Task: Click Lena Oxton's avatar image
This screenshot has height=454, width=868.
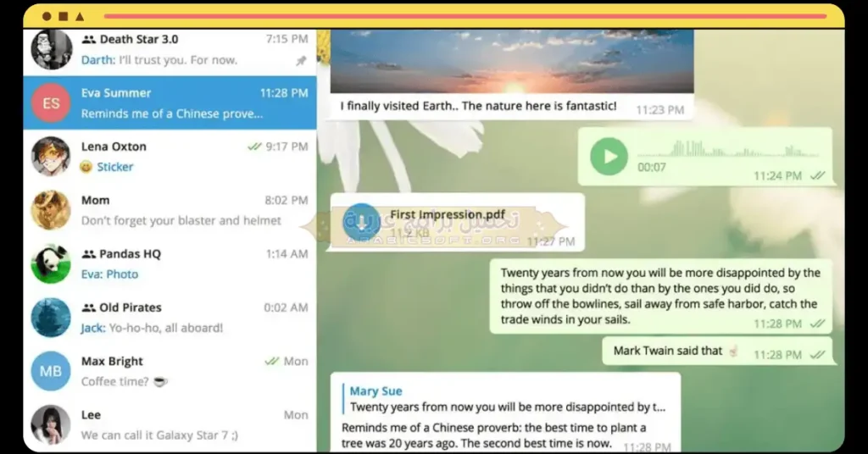Action: coord(51,157)
